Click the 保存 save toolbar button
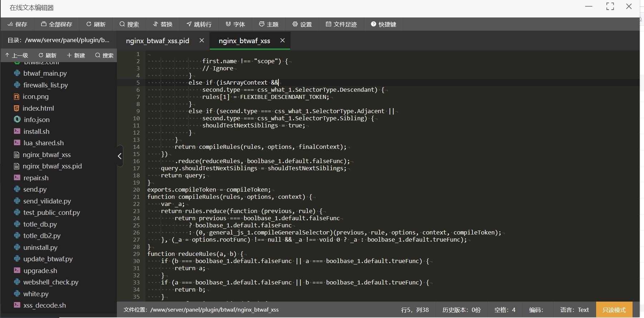Screen dimensions: 644x318 18,24
